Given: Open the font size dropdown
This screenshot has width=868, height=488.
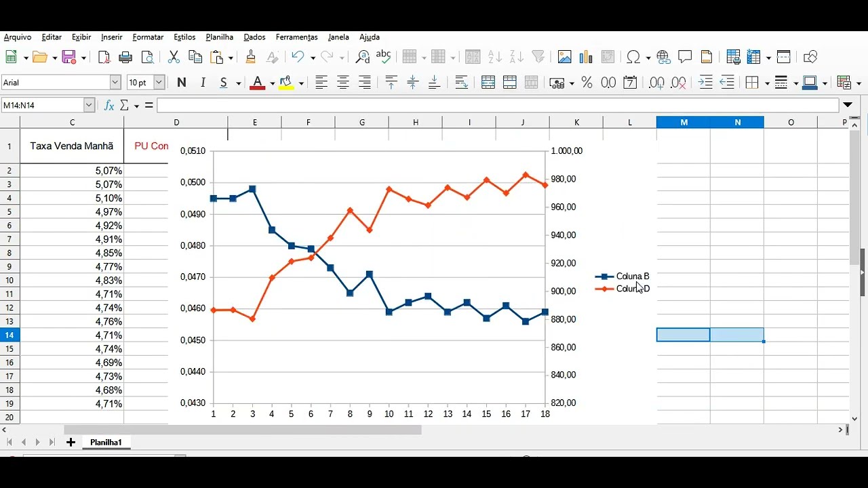Looking at the screenshot, I should [159, 83].
